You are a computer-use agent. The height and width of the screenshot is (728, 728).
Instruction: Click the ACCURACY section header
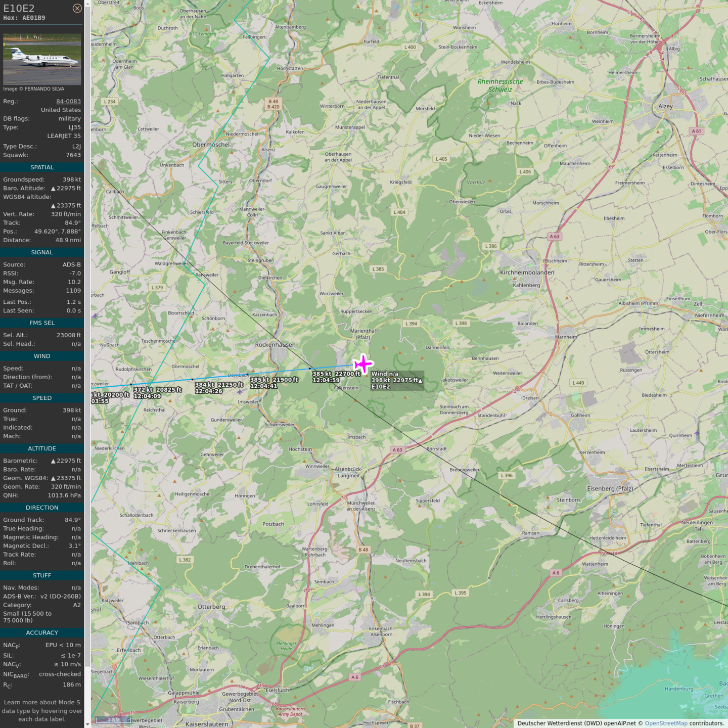tap(42, 633)
